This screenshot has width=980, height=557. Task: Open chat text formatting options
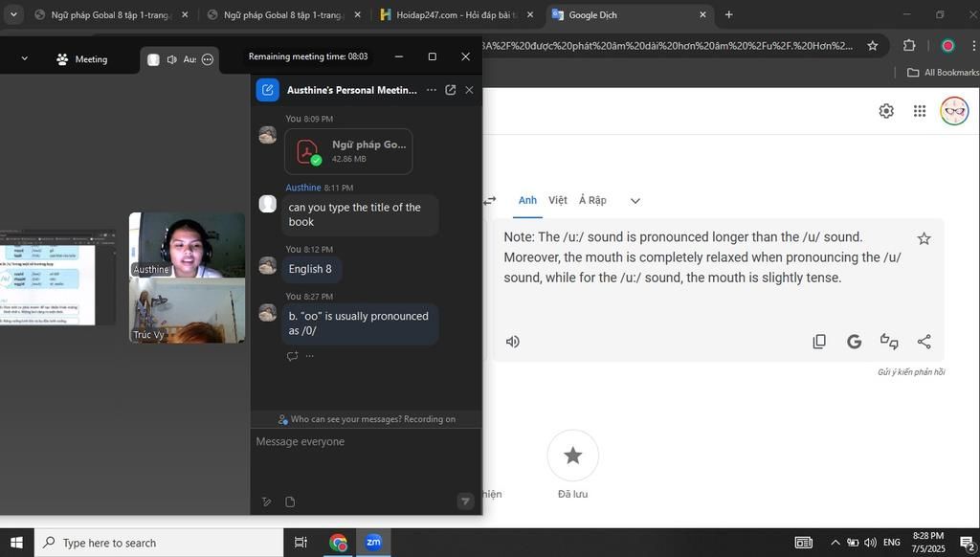(x=267, y=501)
